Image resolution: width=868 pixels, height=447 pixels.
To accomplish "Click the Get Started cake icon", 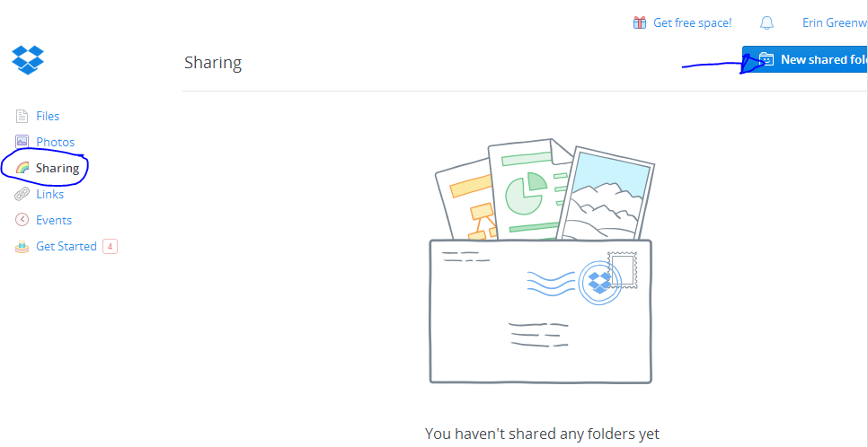I will point(22,246).
